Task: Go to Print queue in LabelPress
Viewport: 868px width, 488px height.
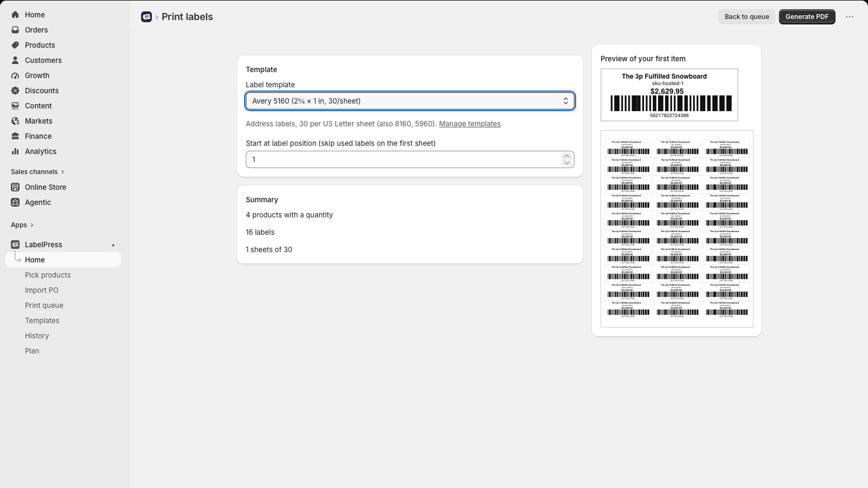Action: click(x=44, y=305)
